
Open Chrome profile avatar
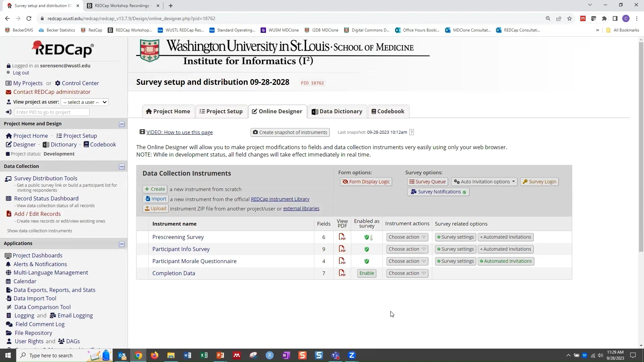pos(626,18)
